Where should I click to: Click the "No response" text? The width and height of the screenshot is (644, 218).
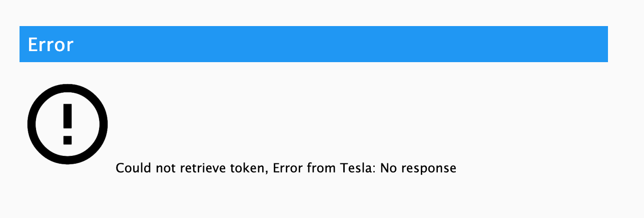418,168
